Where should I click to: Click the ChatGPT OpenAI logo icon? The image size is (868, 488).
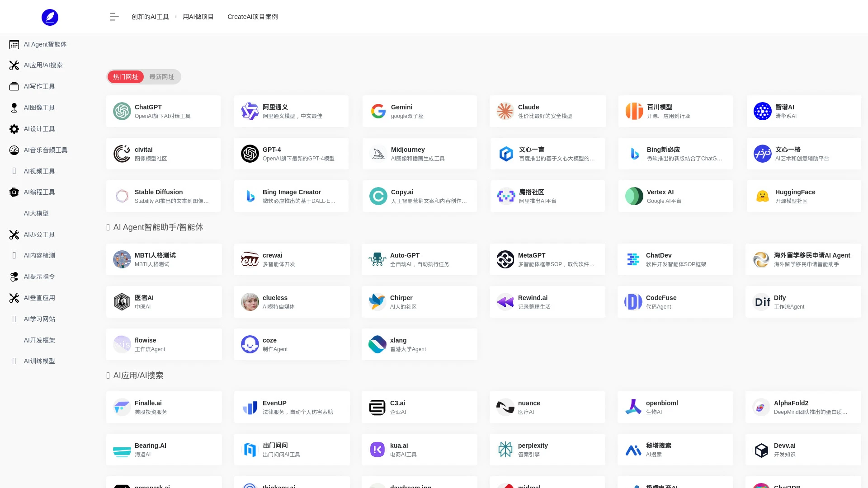pyautogui.click(x=122, y=111)
